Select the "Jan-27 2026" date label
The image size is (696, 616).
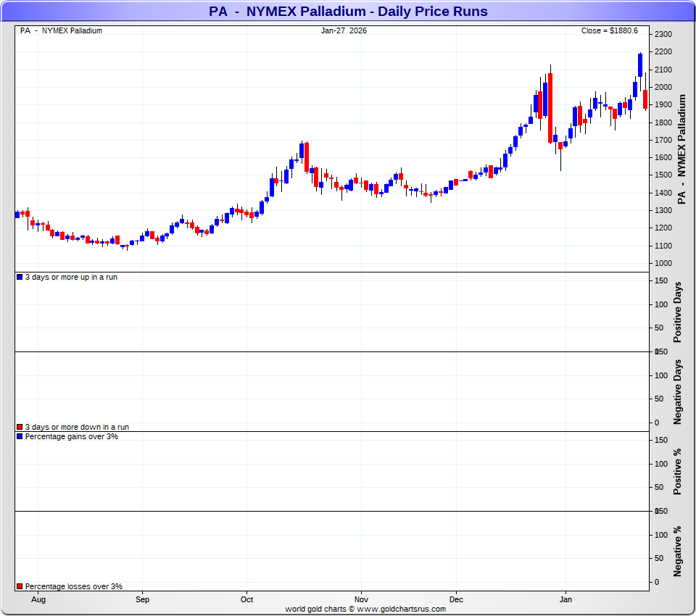pyautogui.click(x=344, y=30)
